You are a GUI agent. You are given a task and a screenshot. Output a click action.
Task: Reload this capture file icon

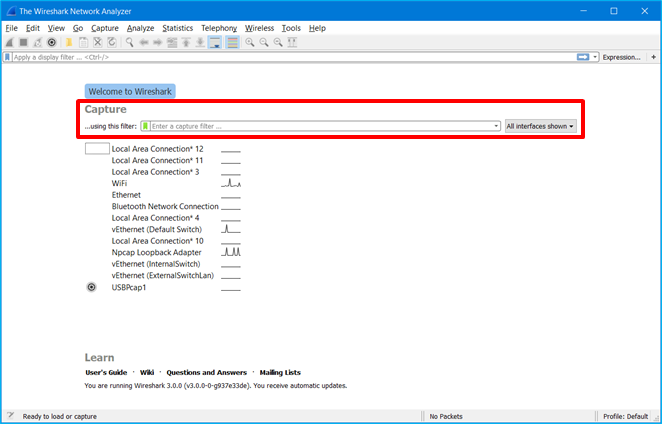tap(111, 42)
